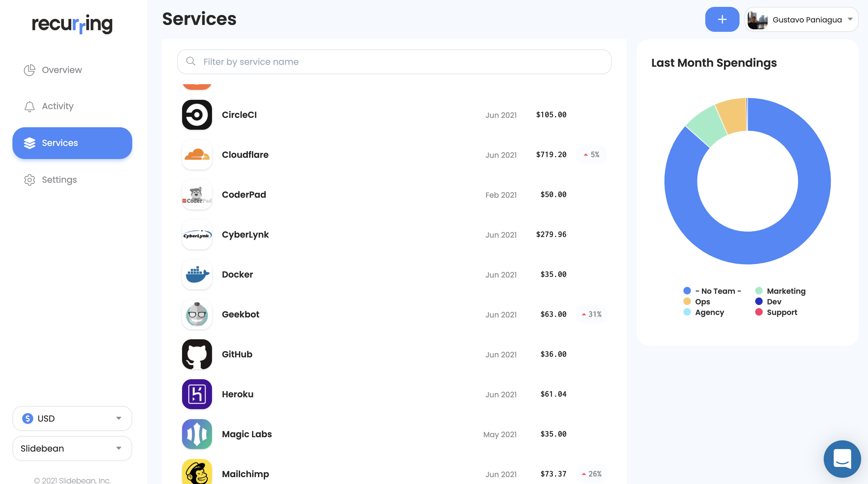The height and width of the screenshot is (484, 868).
Task: Toggle the No Team legend swatch
Action: click(x=687, y=291)
